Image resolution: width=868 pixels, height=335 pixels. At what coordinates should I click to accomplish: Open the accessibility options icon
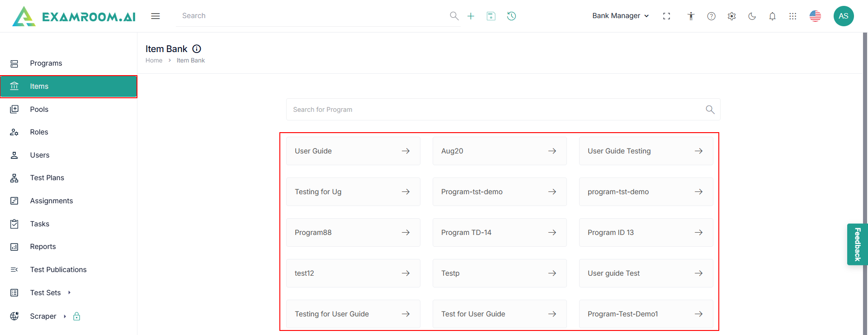(691, 16)
